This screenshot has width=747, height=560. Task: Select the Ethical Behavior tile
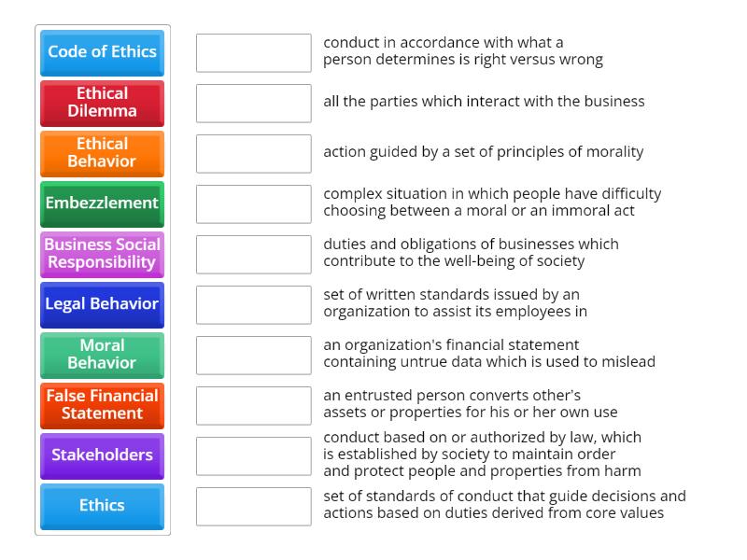point(102,153)
